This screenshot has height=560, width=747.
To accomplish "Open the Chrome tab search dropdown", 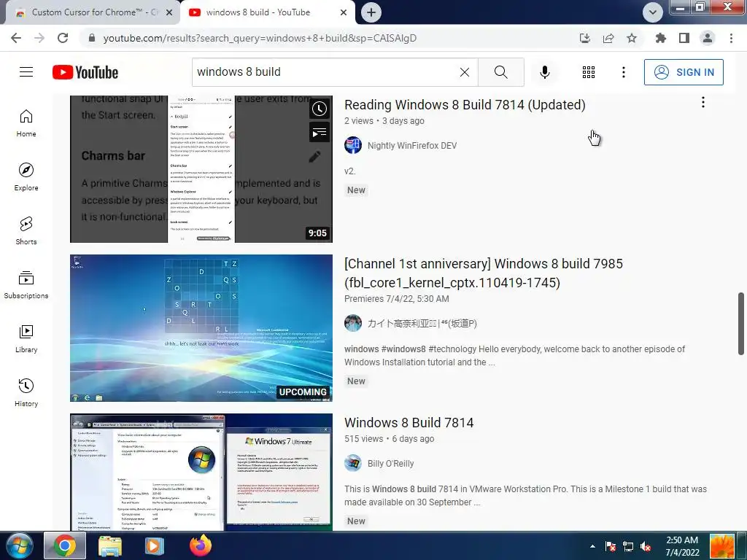I will (x=653, y=12).
